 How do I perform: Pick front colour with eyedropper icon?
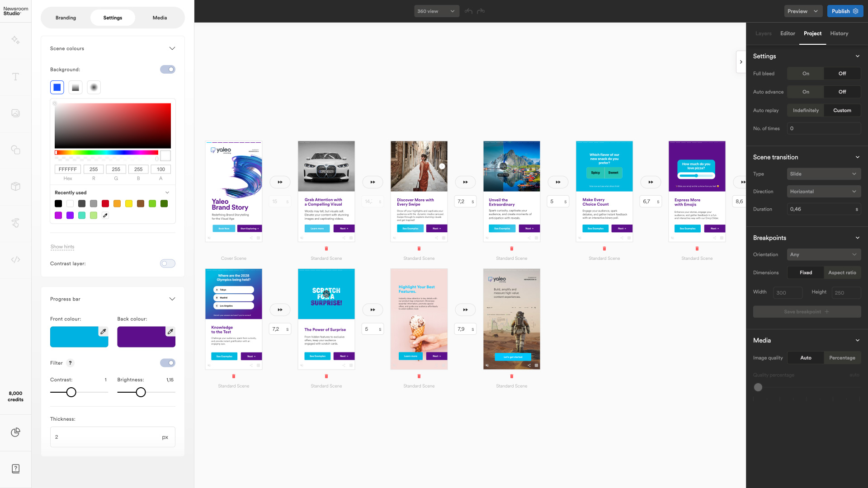[x=103, y=332]
